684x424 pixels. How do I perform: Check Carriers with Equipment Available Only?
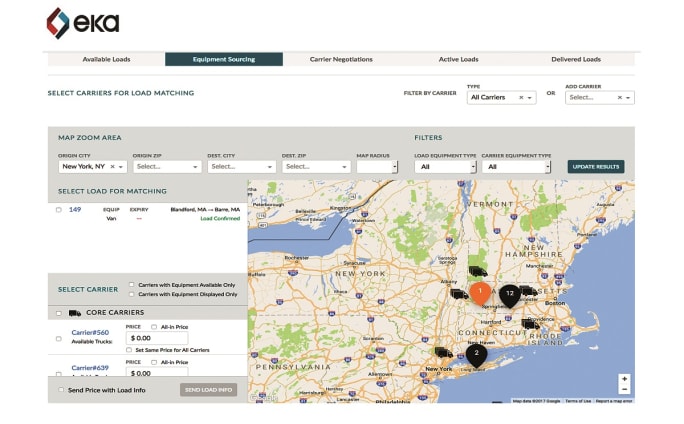132,284
